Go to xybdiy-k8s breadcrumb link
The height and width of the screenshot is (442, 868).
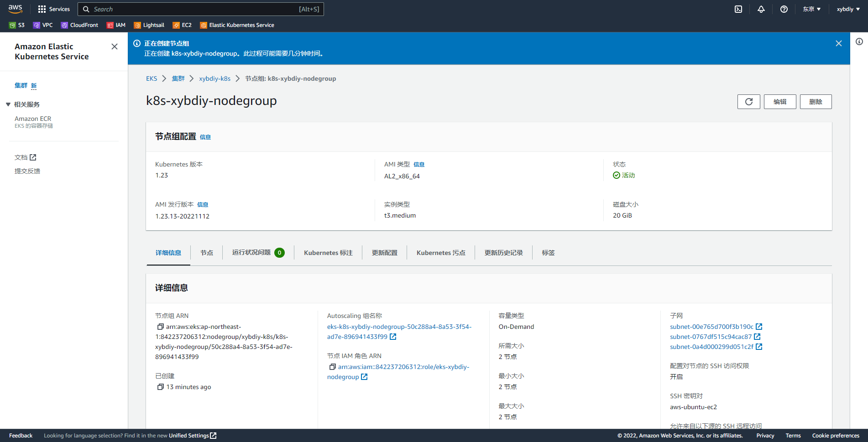pos(214,78)
